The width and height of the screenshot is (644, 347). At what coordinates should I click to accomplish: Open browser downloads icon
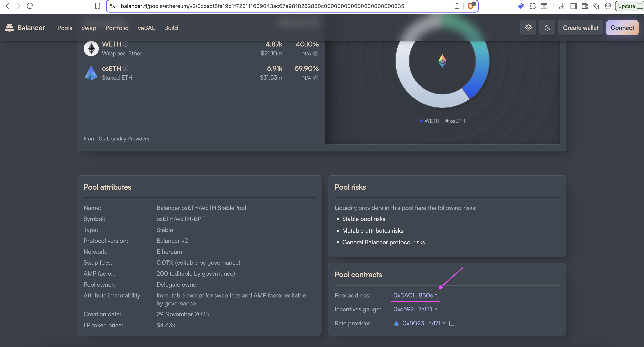pyautogui.click(x=562, y=6)
